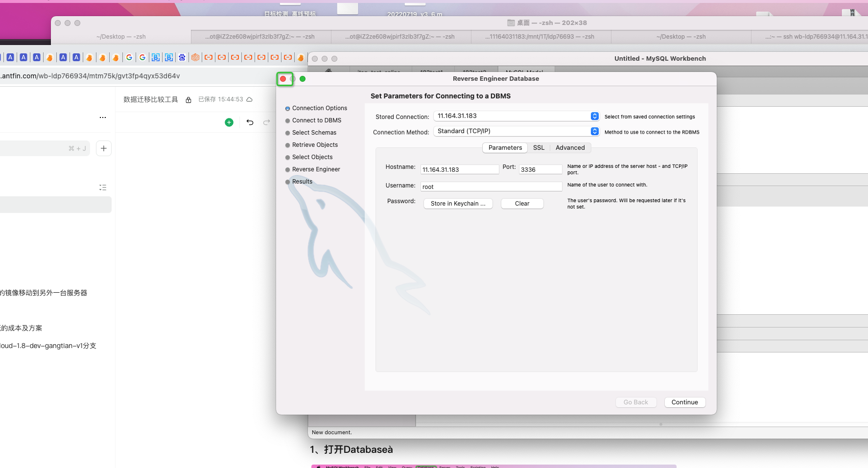Click the 数据迁移比较工具 document title
Viewport: 868px width, 468px height.
pos(151,99)
